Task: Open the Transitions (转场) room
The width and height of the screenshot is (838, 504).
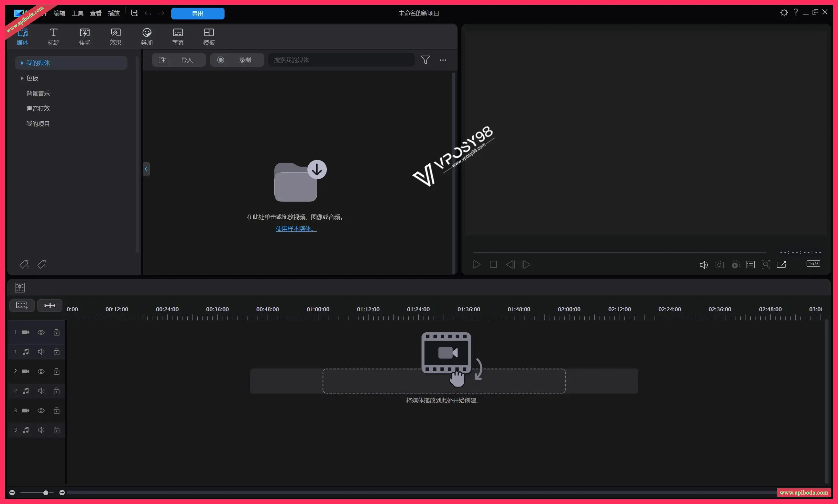Action: point(84,37)
